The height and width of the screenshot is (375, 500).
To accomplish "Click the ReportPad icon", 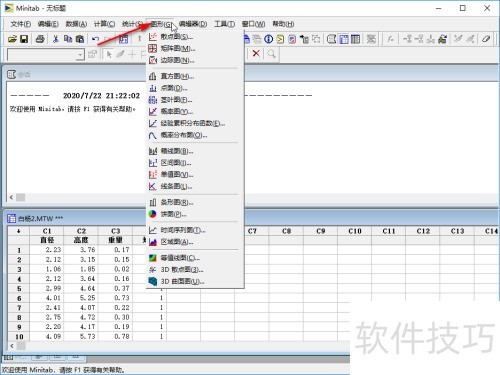I will pos(292,39).
